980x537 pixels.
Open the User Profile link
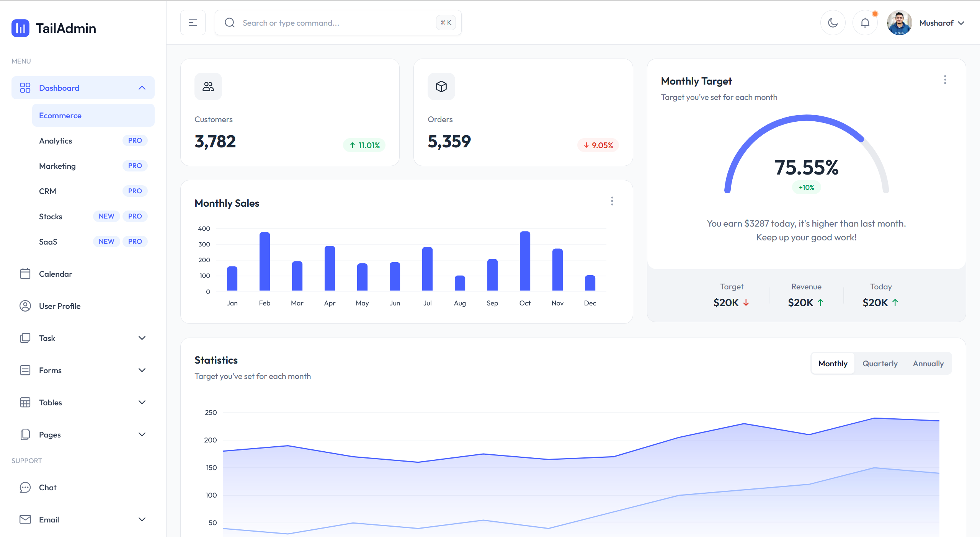pos(83,306)
